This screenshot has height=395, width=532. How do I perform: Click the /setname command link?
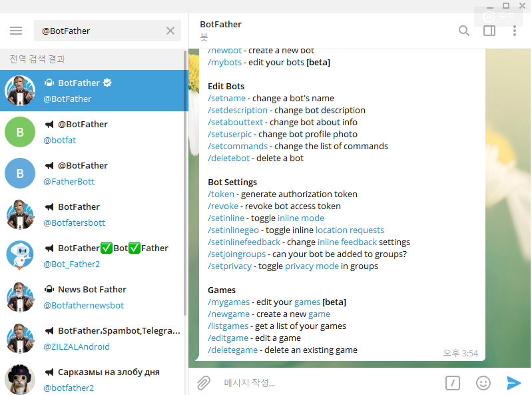point(226,99)
